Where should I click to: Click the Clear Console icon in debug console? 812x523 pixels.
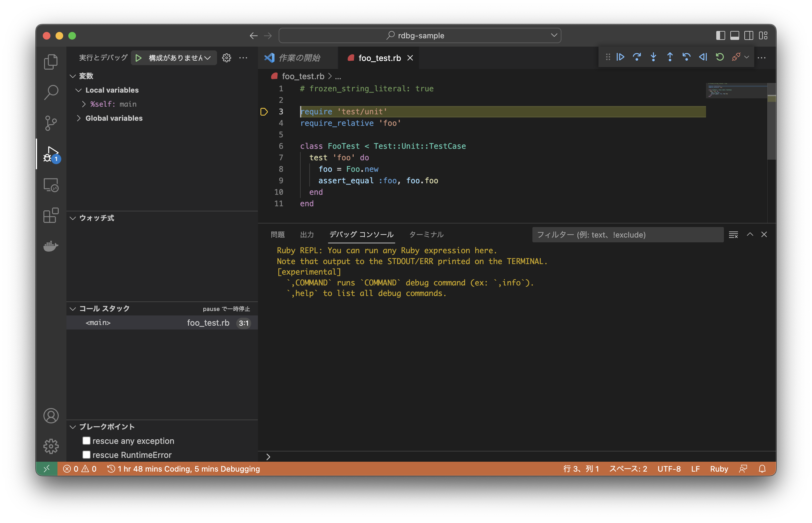(x=733, y=234)
